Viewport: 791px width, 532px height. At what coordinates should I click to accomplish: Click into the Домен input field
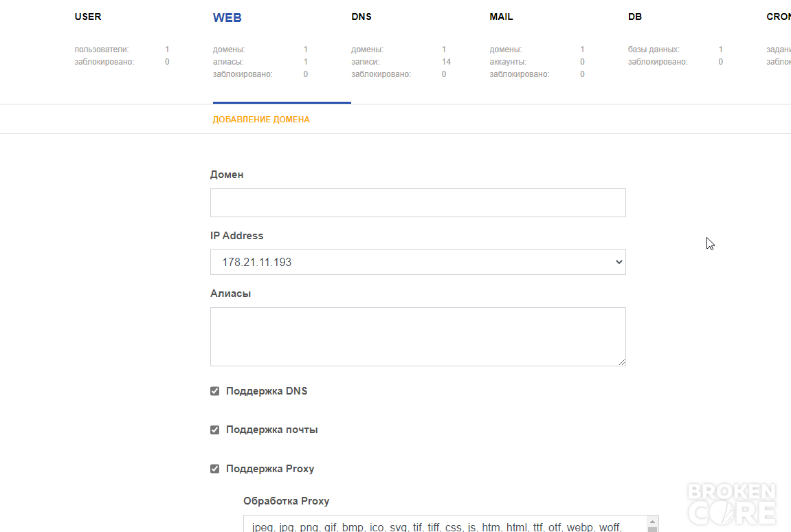[418, 203]
